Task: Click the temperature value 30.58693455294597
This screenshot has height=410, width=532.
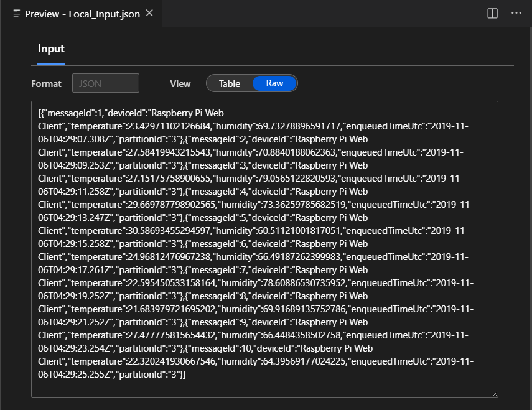Action: click(x=169, y=231)
